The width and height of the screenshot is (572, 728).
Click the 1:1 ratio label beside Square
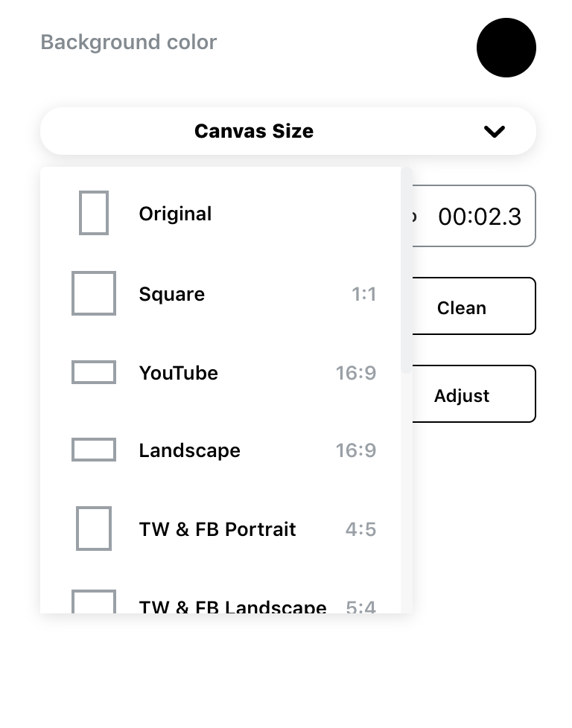pos(364,294)
